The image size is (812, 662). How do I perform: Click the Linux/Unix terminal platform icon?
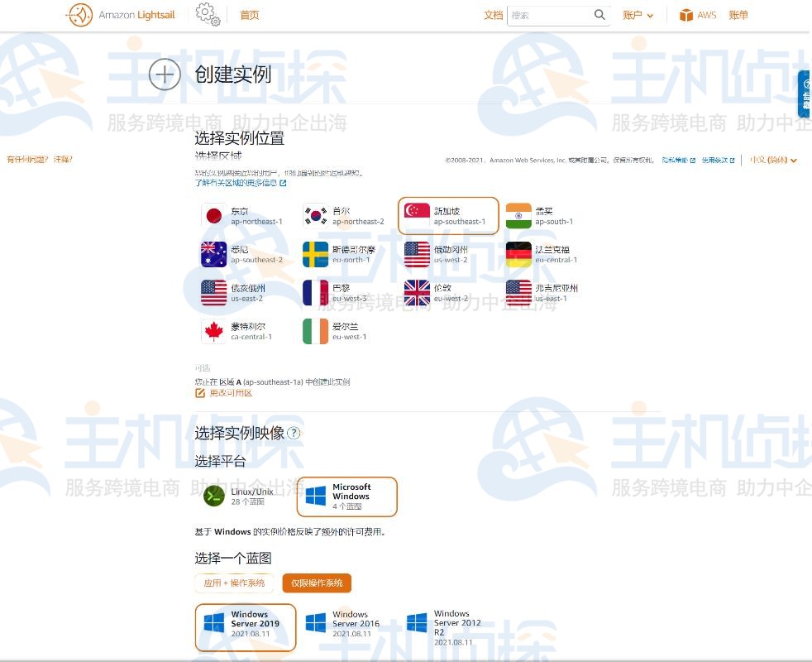coord(214,496)
